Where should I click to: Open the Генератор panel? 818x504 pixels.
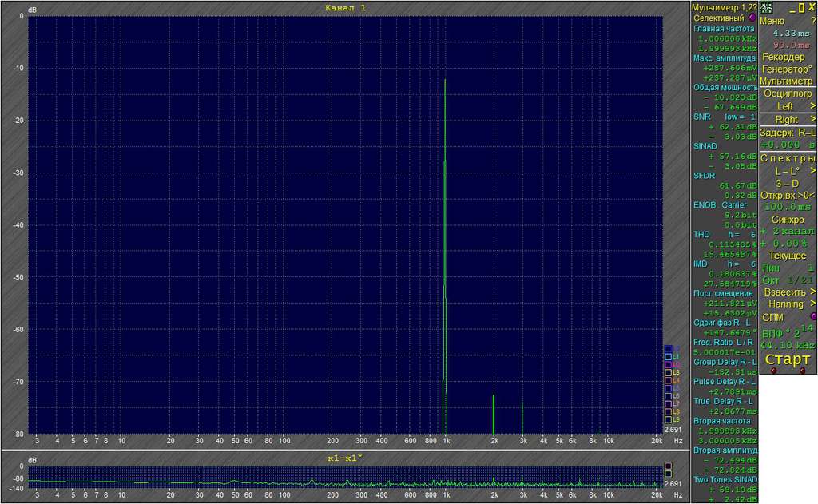click(787, 69)
